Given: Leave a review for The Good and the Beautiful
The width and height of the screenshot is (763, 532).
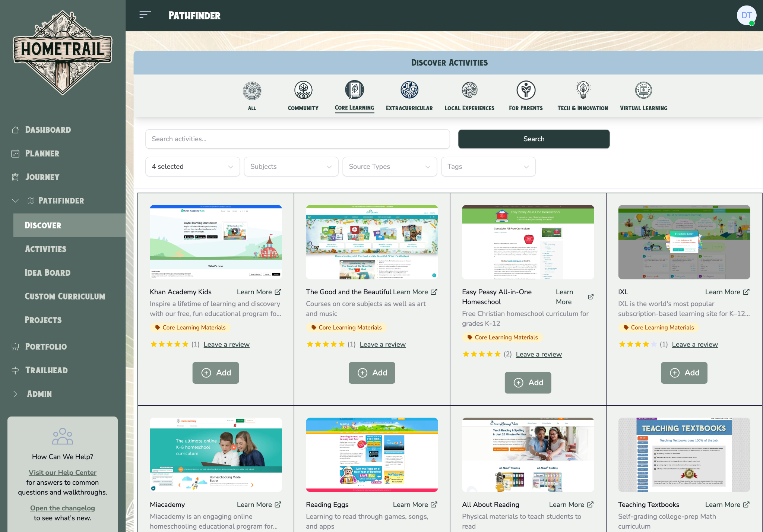Looking at the screenshot, I should (383, 345).
